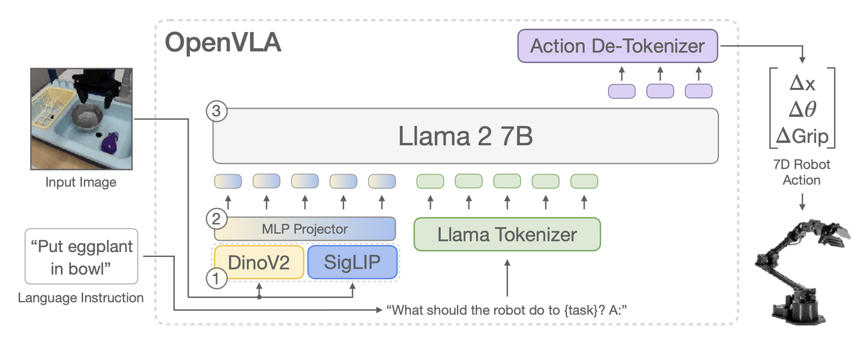Screen dimensions: 868x342
Task: Select the Llama 2 7B block
Action: pyautogui.click(x=465, y=136)
